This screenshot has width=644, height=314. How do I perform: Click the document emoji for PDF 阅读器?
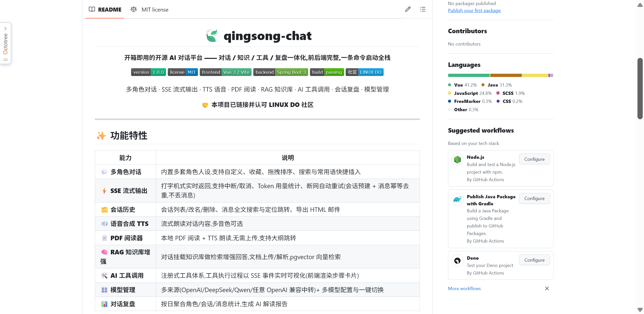pyautogui.click(x=104, y=238)
